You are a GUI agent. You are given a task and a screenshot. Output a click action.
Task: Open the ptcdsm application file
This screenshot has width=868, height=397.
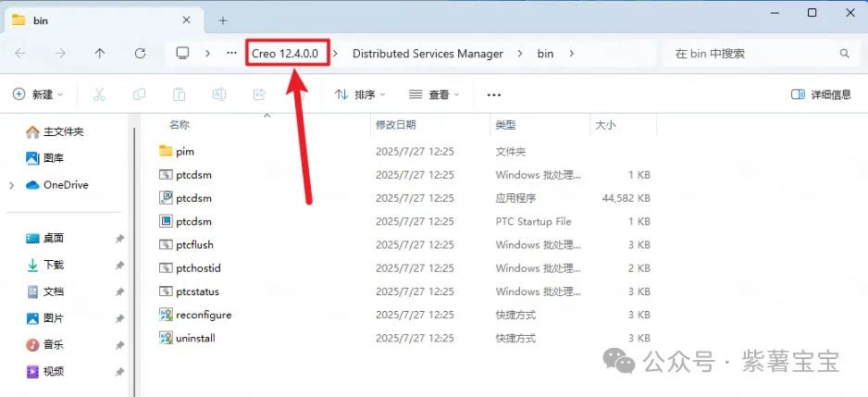(x=193, y=198)
